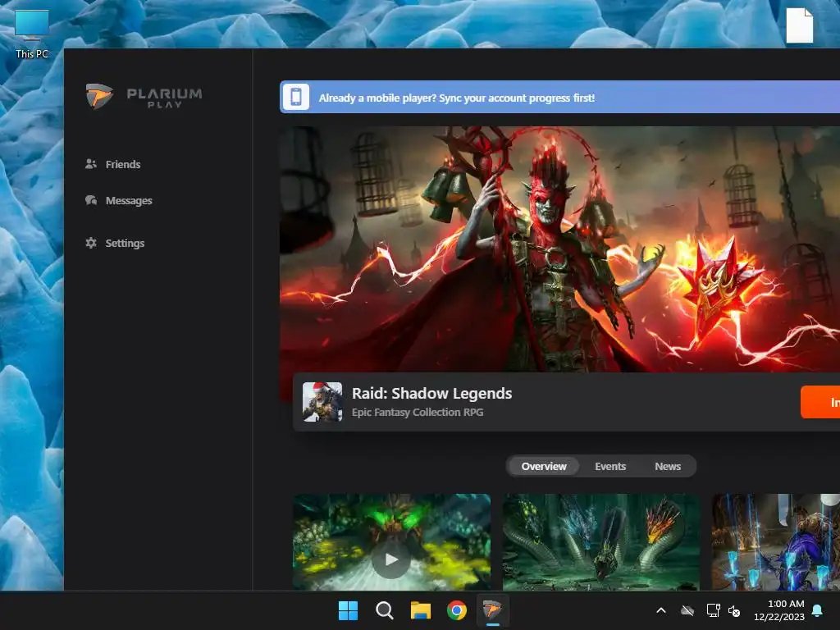Open the Windows Start menu
Screen dimensions: 840x630
[348, 610]
